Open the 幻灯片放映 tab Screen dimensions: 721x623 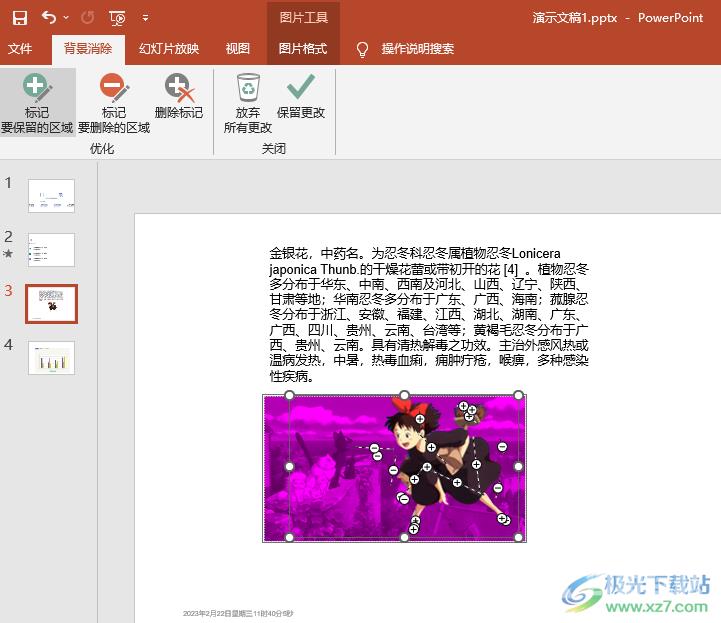pyautogui.click(x=169, y=48)
